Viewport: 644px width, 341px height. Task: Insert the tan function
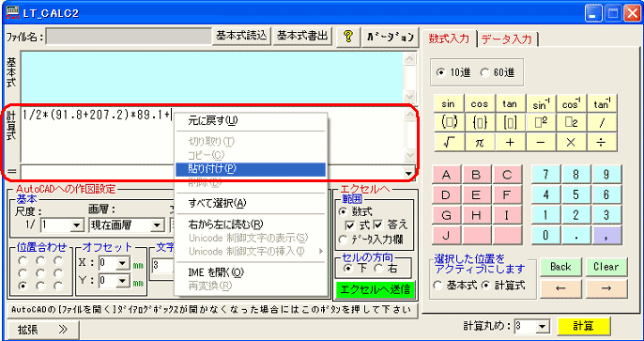509,104
